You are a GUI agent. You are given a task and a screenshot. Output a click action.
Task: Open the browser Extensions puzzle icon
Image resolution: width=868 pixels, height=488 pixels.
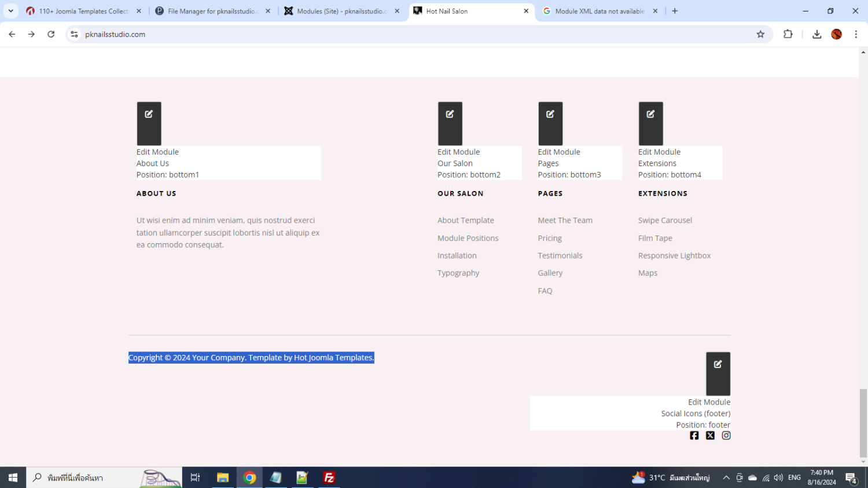tap(788, 34)
